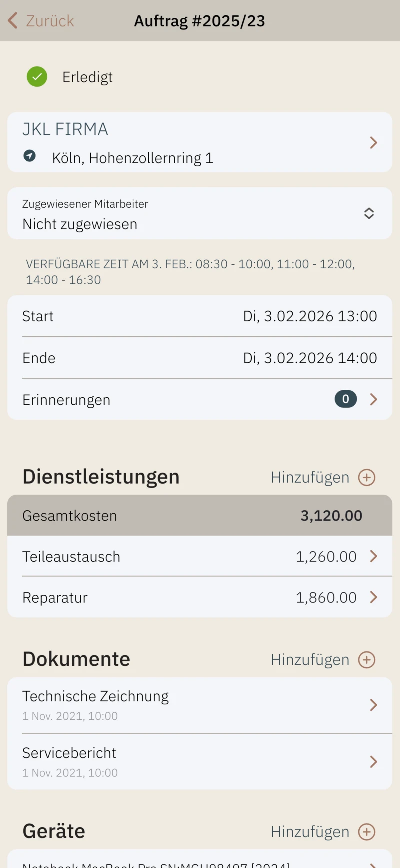Open the Technische Zeichnung document
The image size is (400, 868).
(200, 705)
